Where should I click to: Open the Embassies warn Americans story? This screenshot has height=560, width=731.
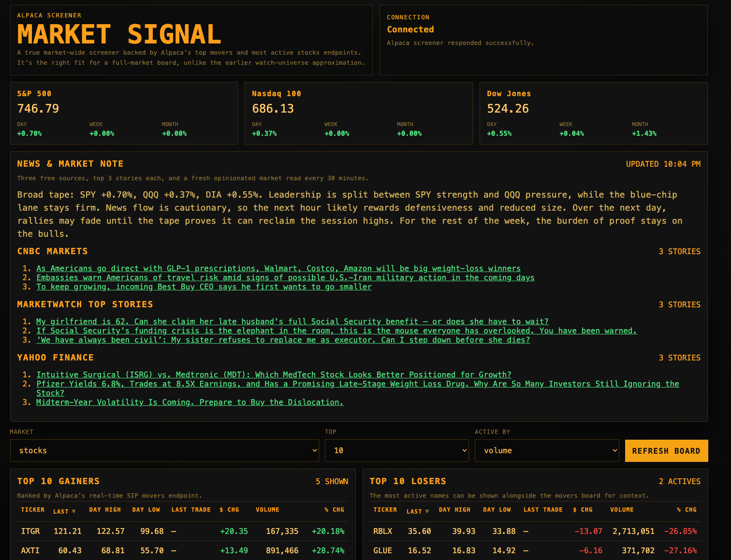pyautogui.click(x=285, y=278)
